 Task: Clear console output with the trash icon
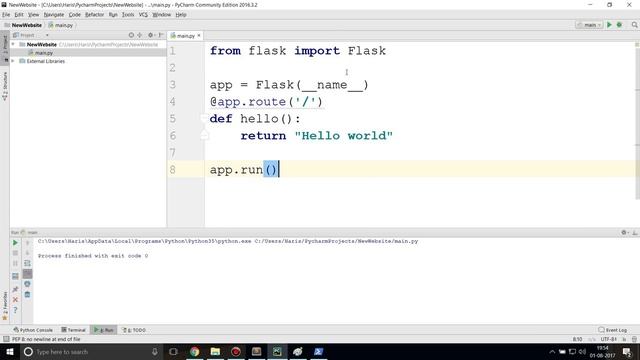(x=27, y=295)
